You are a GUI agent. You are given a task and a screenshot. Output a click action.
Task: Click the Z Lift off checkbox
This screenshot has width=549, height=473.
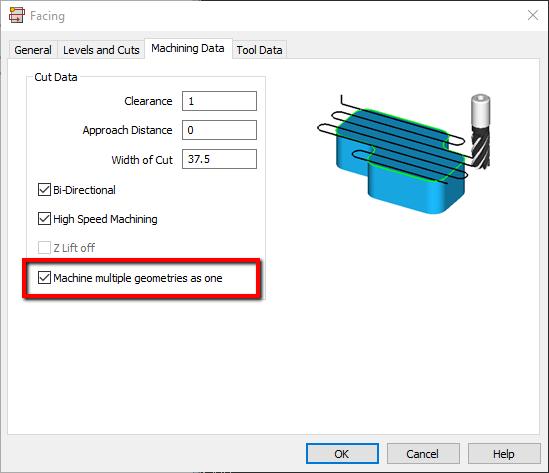(x=44, y=248)
